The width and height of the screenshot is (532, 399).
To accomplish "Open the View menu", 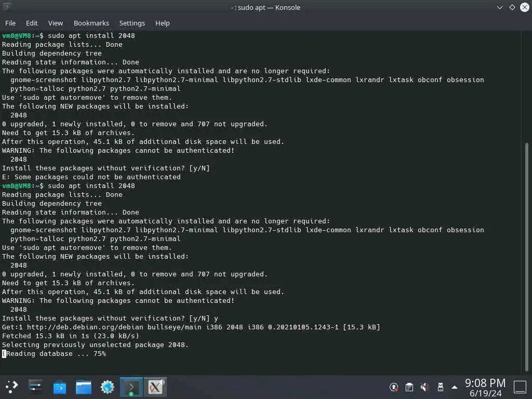I will tap(55, 23).
